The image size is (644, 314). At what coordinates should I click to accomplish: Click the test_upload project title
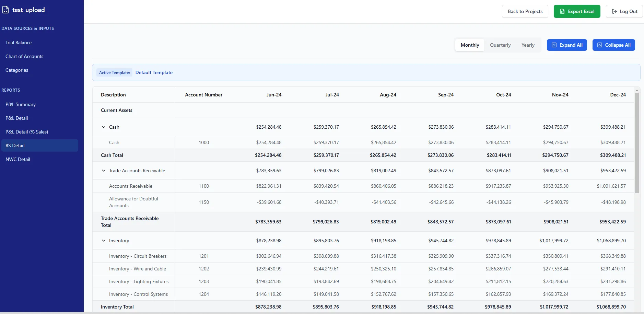coord(28,10)
